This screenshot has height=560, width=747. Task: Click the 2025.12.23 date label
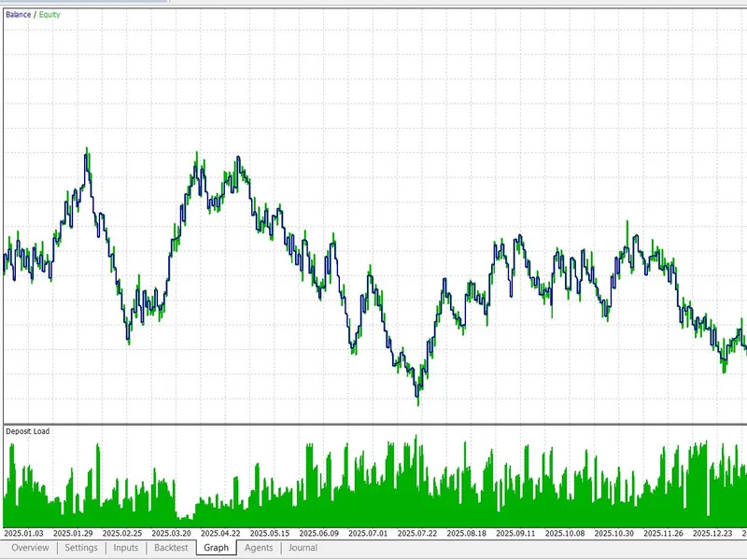pyautogui.click(x=712, y=533)
